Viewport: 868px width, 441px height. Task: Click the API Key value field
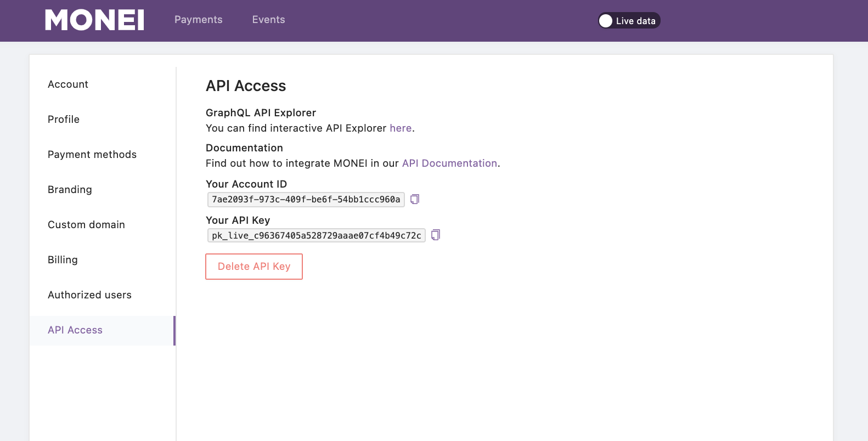317,236
